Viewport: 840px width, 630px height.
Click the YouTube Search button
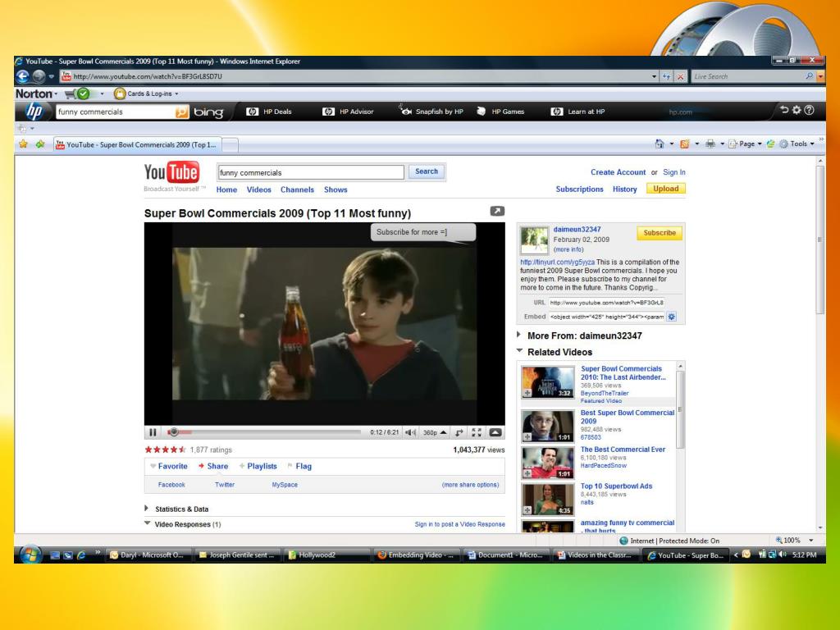[x=427, y=171]
